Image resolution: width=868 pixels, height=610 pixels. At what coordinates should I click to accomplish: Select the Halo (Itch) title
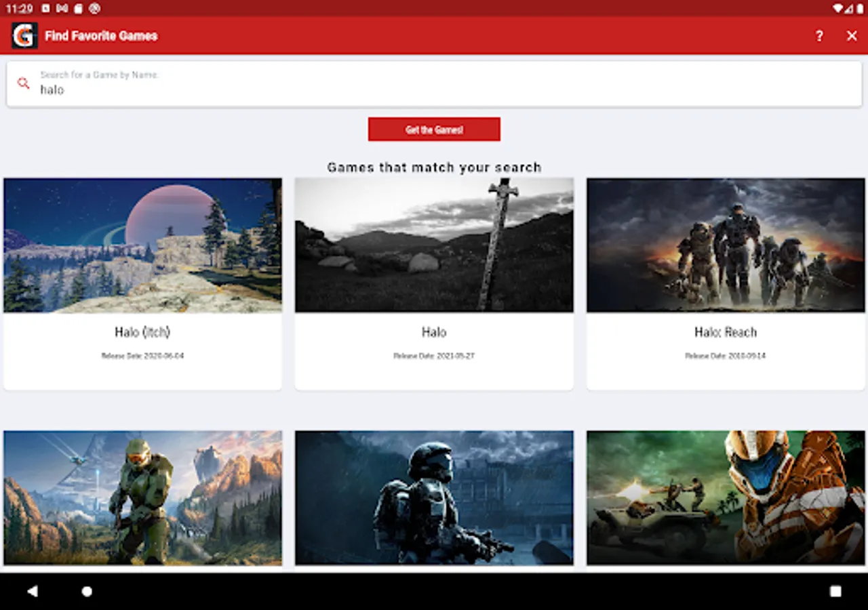coord(142,332)
